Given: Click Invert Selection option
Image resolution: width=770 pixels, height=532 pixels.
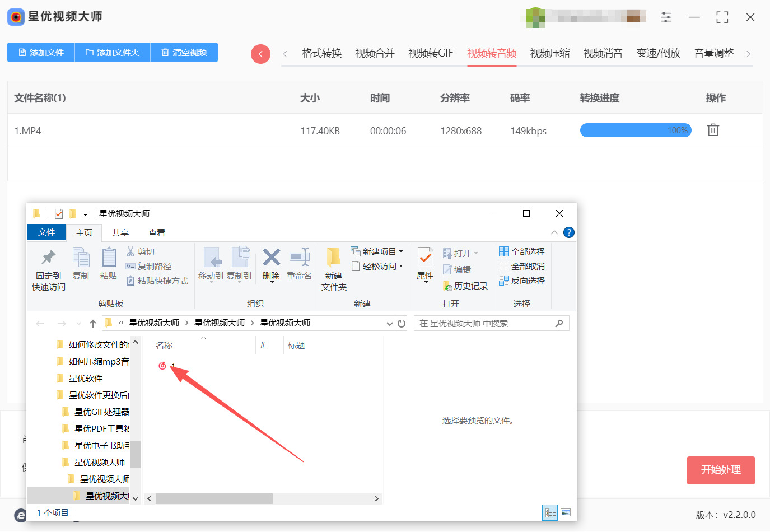Looking at the screenshot, I should pyautogui.click(x=522, y=281).
